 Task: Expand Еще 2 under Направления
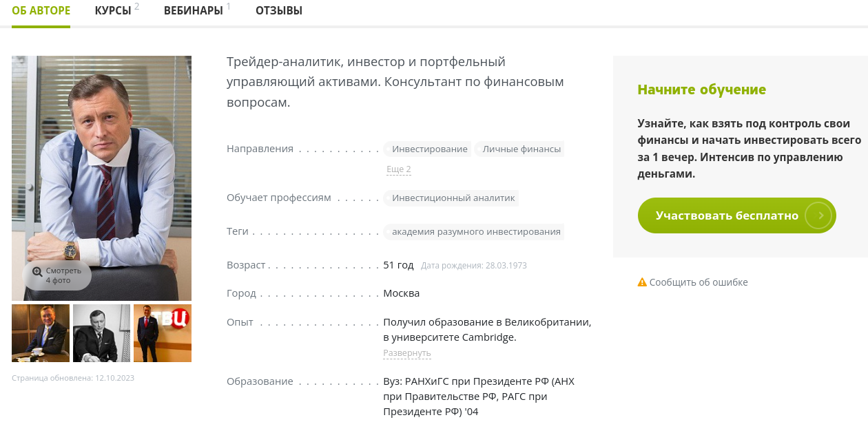coord(397,169)
